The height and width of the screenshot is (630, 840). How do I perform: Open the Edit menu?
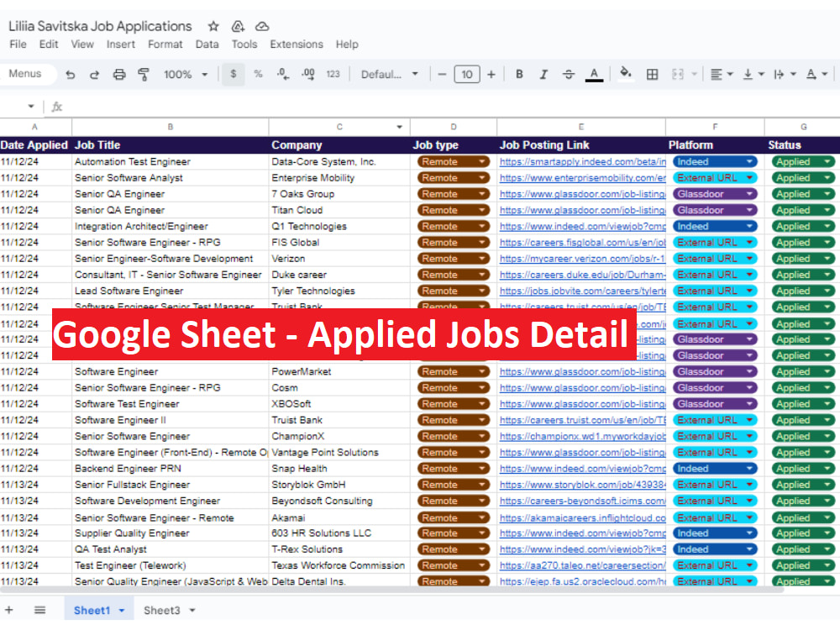click(48, 45)
